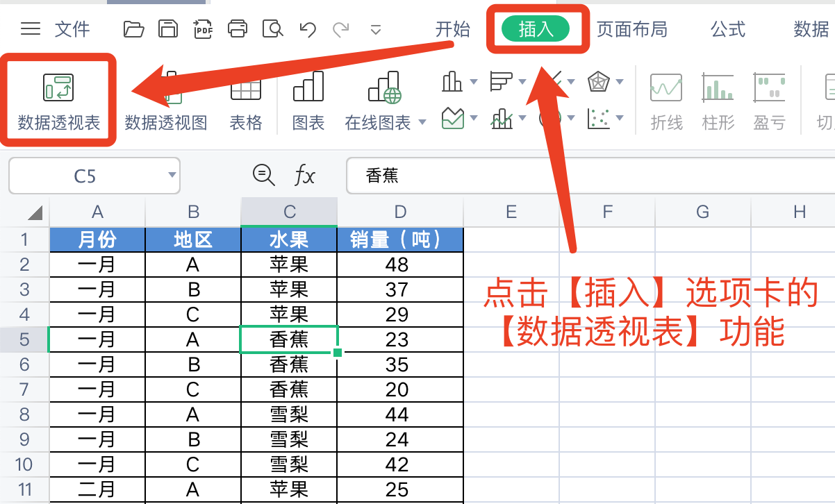The width and height of the screenshot is (835, 504).
Task: Insert a column chart icon
Action: 452,82
